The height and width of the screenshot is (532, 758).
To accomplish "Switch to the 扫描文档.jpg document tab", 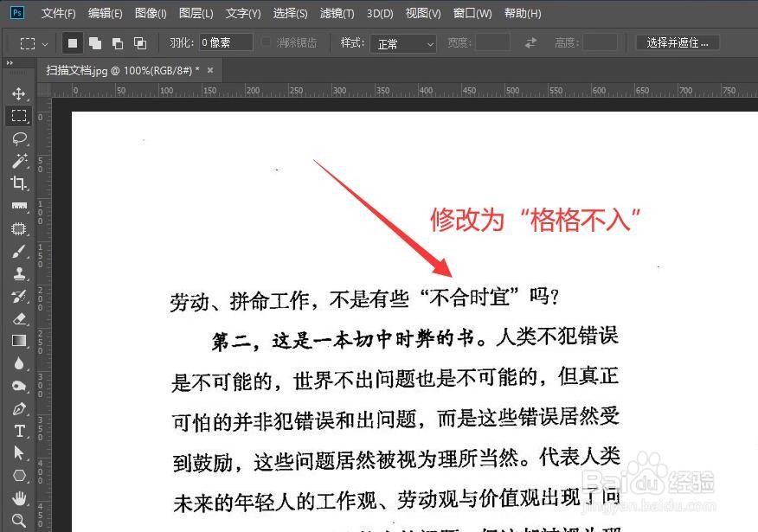I will (x=122, y=71).
